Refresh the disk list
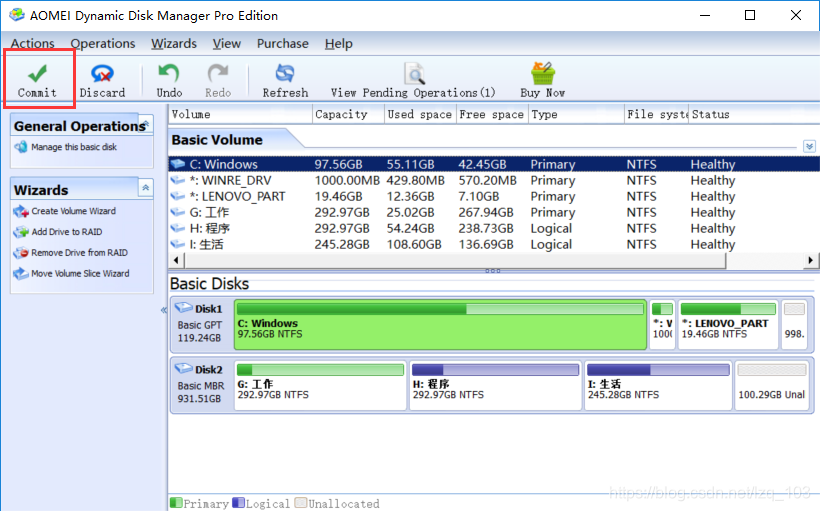Image resolution: width=820 pixels, height=511 pixels. (285, 81)
